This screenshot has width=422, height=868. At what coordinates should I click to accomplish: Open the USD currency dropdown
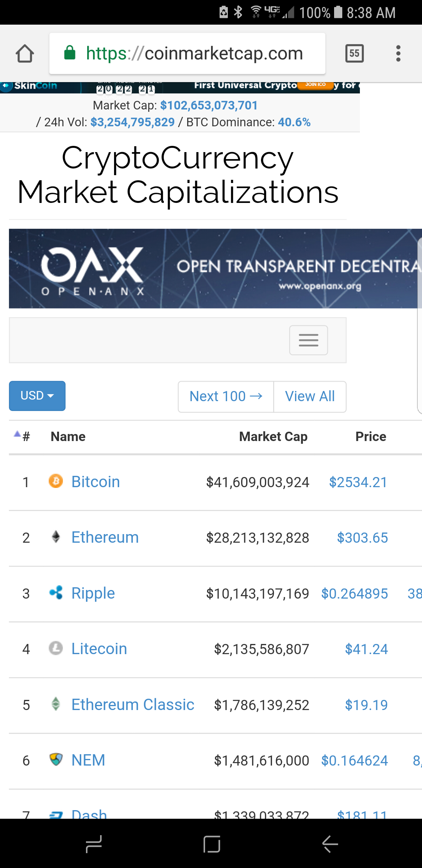tap(37, 396)
